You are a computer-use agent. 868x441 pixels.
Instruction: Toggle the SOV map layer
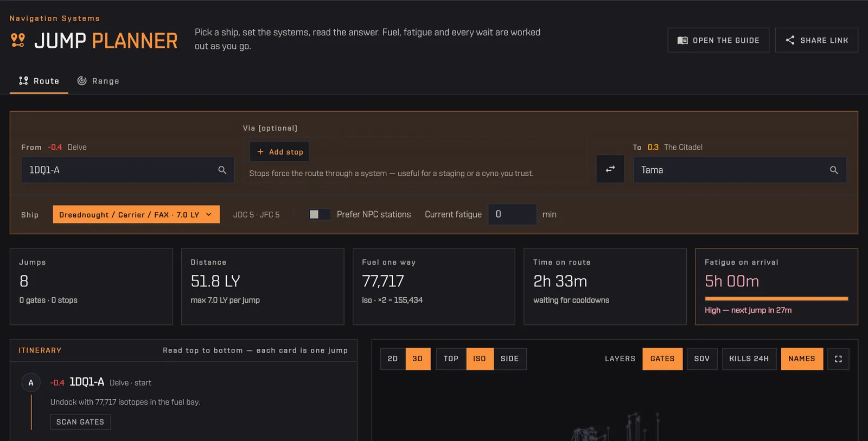(702, 359)
